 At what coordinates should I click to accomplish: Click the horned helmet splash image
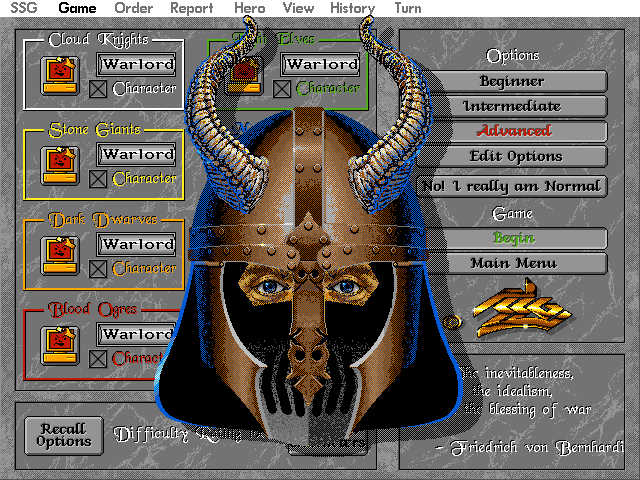click(x=308, y=229)
